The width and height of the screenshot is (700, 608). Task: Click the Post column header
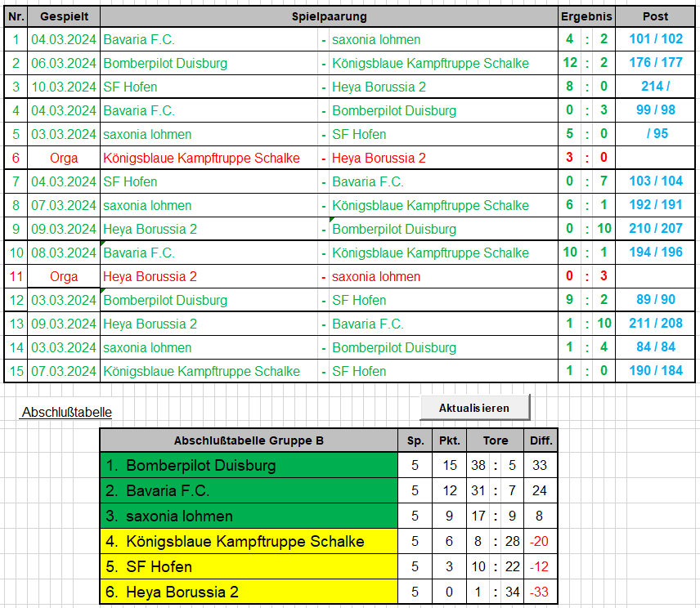point(655,16)
